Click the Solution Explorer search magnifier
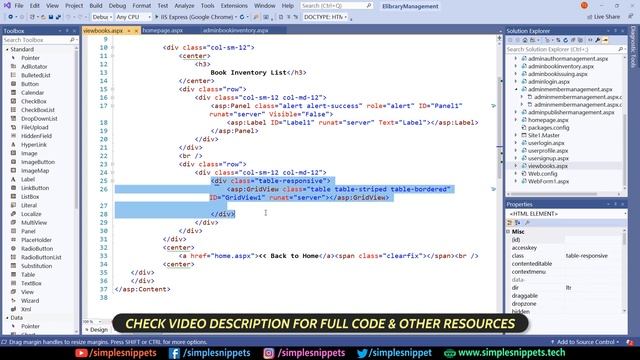This screenshot has height=360, width=640. (621, 49)
